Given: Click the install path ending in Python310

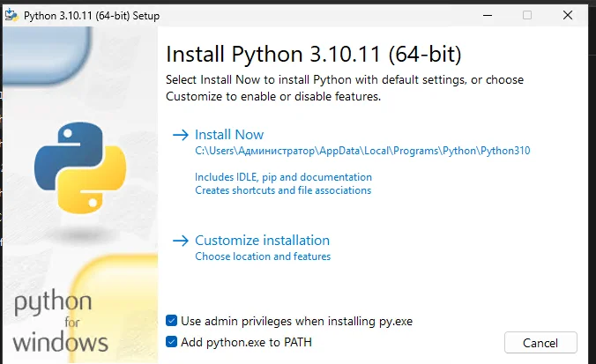Looking at the screenshot, I should coord(362,151).
